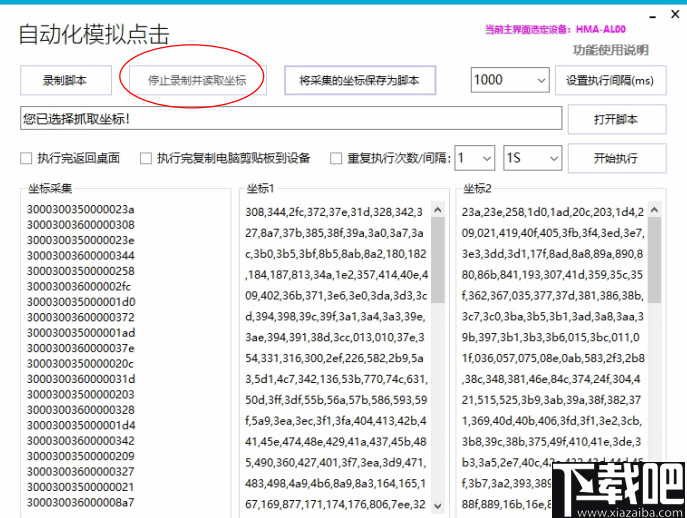This screenshot has width=687, height=518.
Task: Select row 300030036000031d
Action: tap(81, 379)
